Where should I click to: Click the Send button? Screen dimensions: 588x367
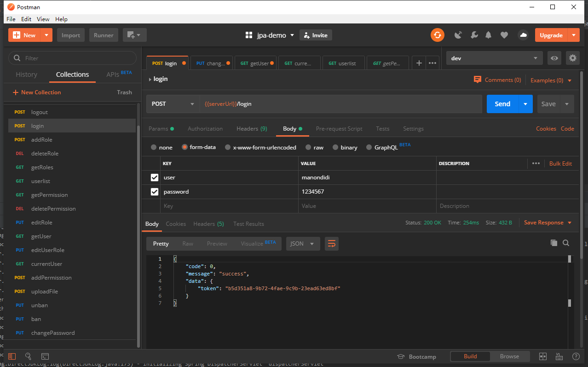pyautogui.click(x=502, y=104)
